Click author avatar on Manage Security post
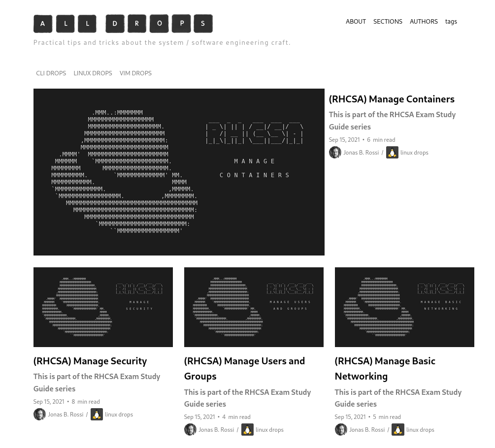The height and width of the screenshot is (448, 495). coord(39,414)
